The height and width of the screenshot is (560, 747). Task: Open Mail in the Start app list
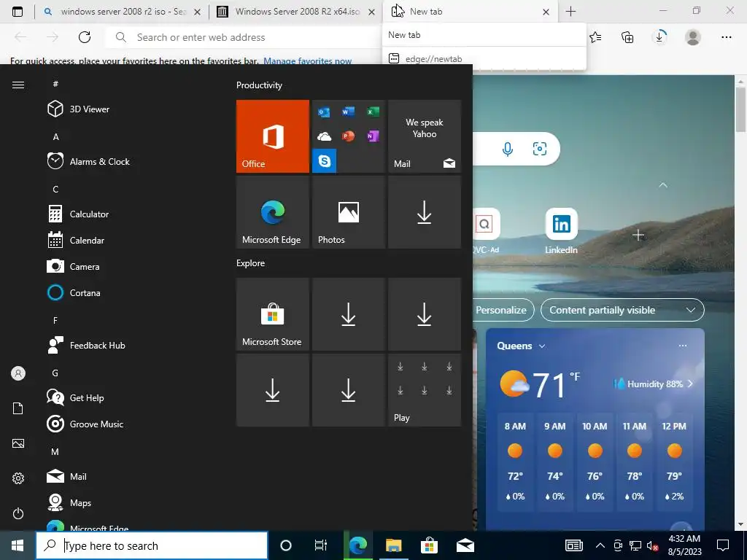coord(66,476)
